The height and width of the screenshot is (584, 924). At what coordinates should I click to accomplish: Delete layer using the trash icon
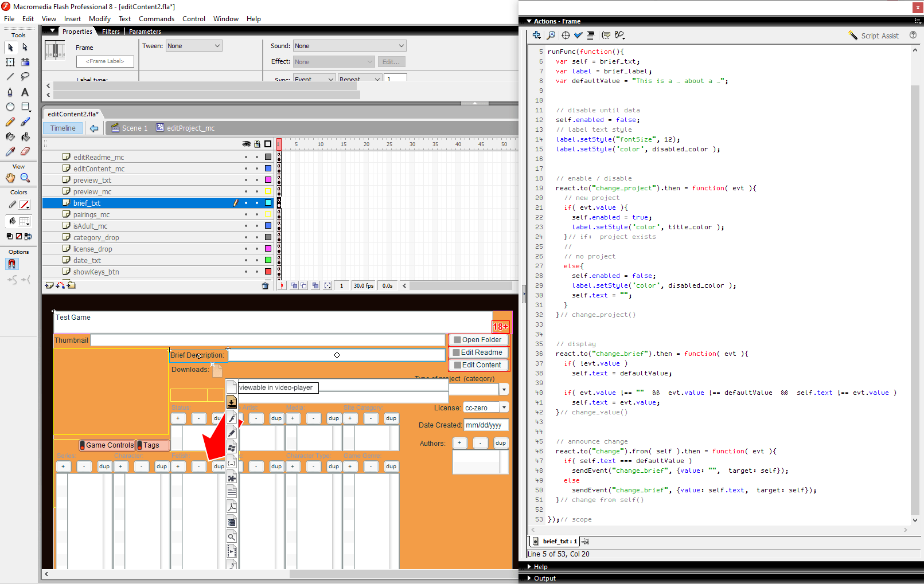coord(265,285)
